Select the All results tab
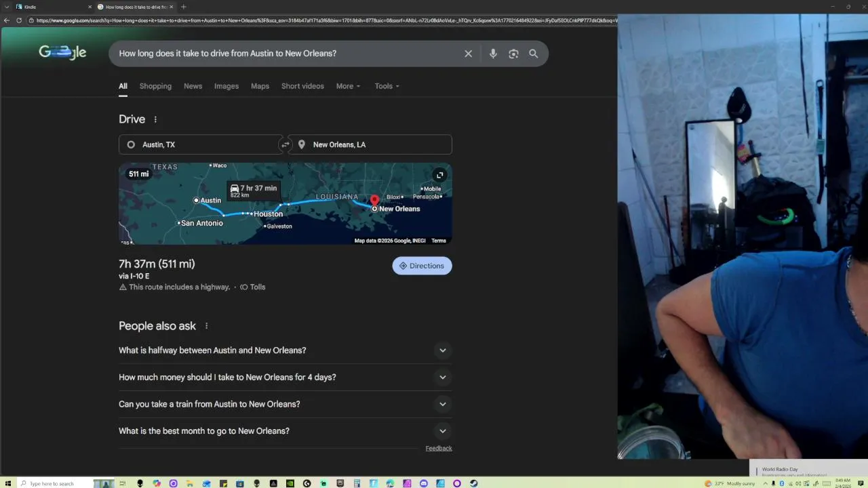The width and height of the screenshot is (868, 488). coord(123,86)
